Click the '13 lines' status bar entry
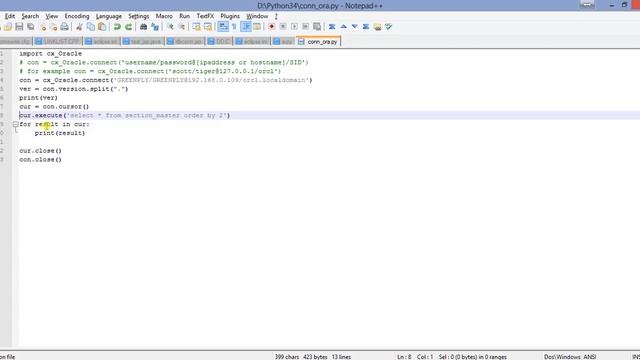Viewport: 640px width, 360px height. click(x=341, y=357)
